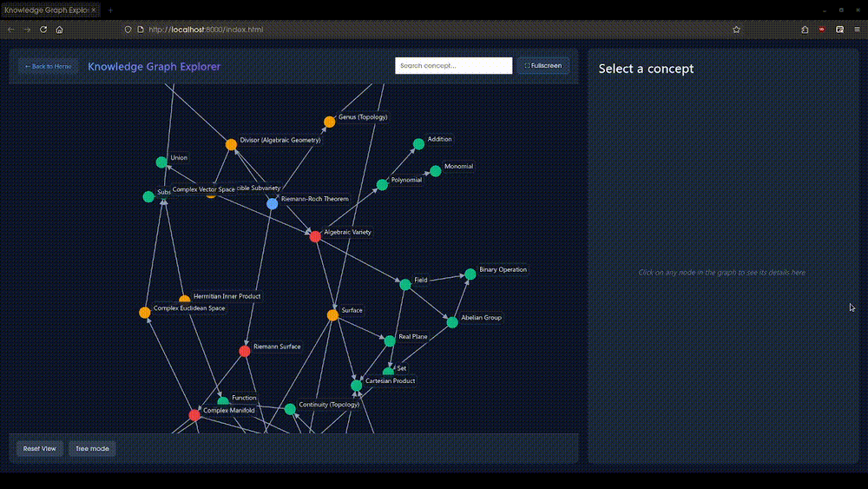Focus the Search concept input field
The image size is (868, 489).
453,66
